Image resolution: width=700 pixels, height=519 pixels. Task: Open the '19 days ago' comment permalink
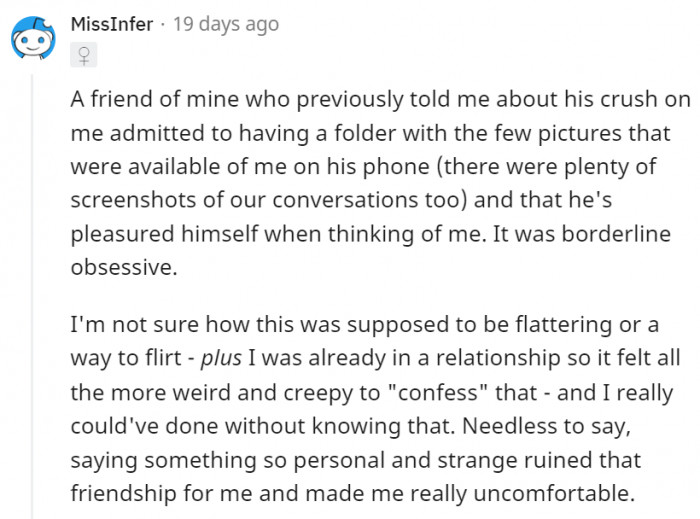(226, 25)
